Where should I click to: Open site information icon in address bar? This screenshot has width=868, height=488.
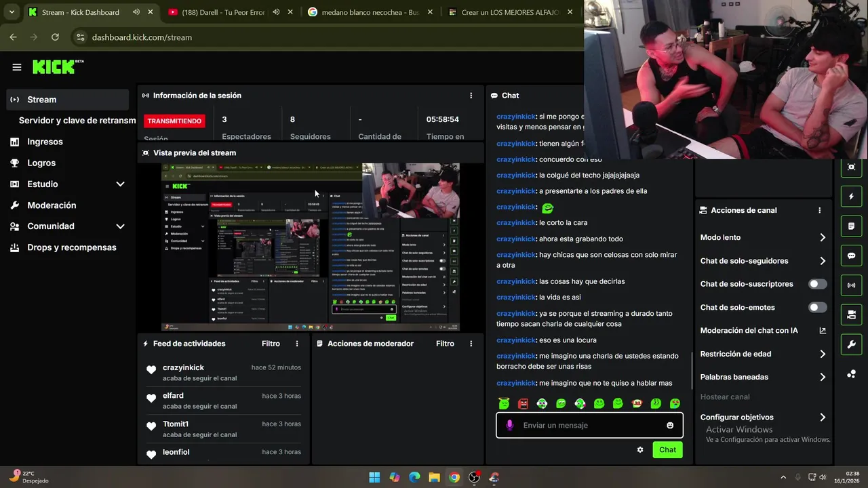(81, 37)
